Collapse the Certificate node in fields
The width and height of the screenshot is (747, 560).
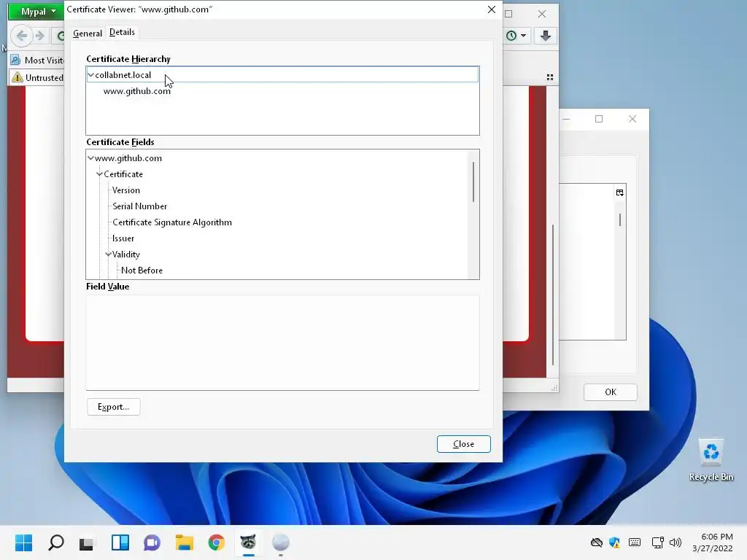pos(99,174)
